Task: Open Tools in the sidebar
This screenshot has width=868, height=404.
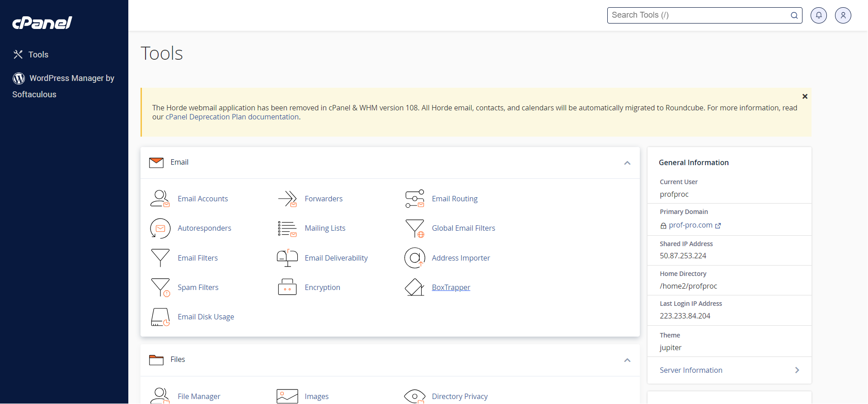Action: click(x=38, y=55)
